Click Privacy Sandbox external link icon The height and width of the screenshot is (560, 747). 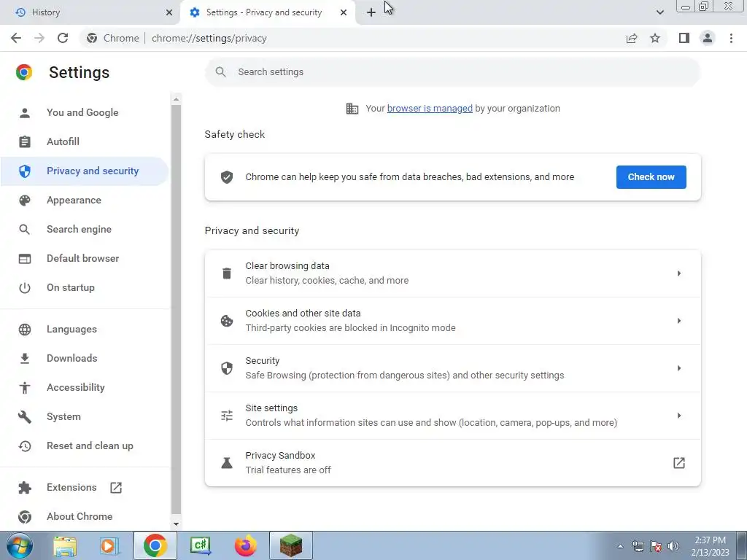(679, 463)
